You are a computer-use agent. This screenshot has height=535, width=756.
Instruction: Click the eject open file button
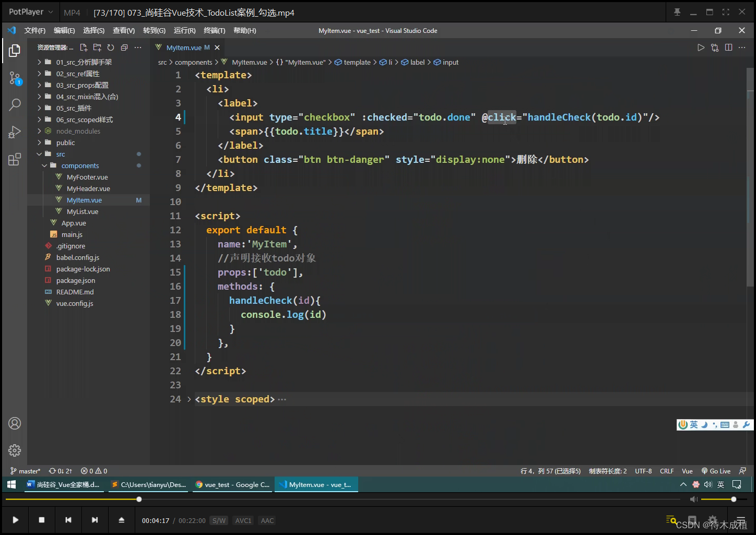click(x=121, y=520)
